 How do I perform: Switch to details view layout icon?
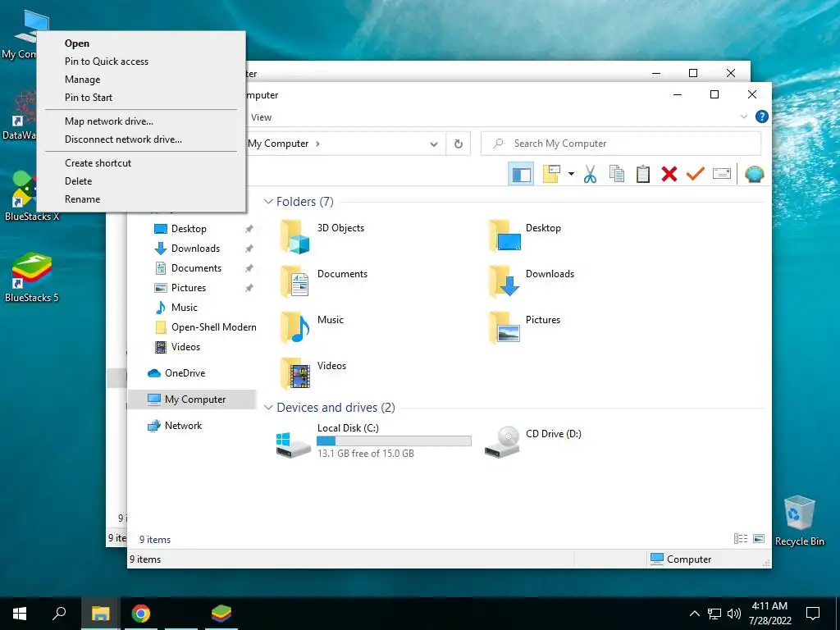point(741,539)
